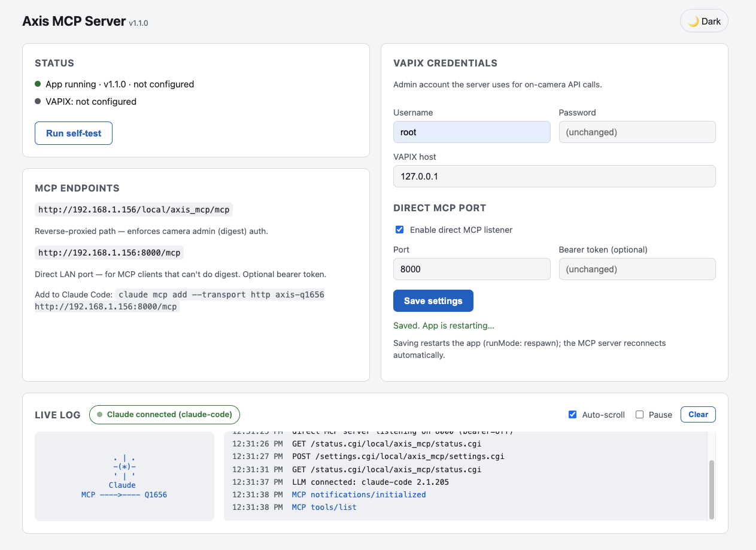Save settings
This screenshot has width=756, height=550.
pyautogui.click(x=433, y=301)
